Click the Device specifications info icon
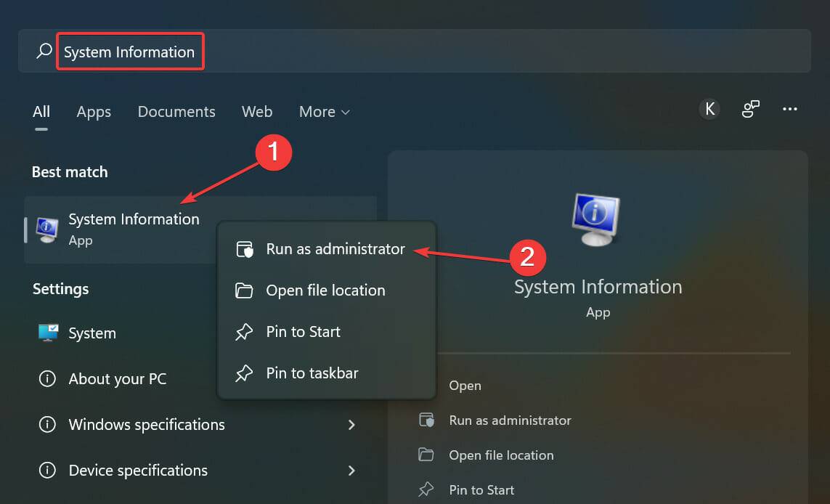The height and width of the screenshot is (504, 830). [x=47, y=471]
